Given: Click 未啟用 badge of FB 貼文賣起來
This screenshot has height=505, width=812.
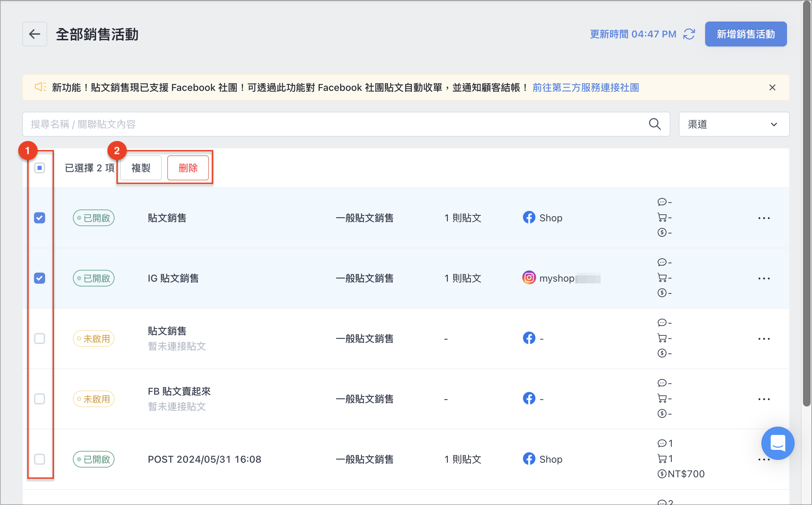Looking at the screenshot, I should (x=94, y=399).
